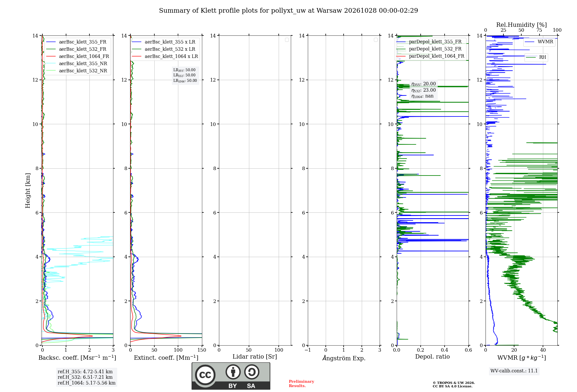Click legend entry parDepol_klett_532_FR

[429, 49]
